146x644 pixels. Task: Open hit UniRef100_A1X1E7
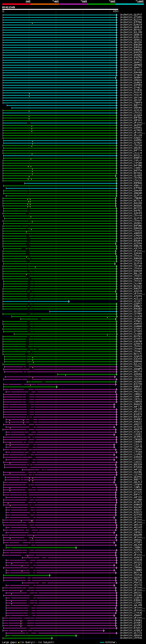tap(131, 301)
